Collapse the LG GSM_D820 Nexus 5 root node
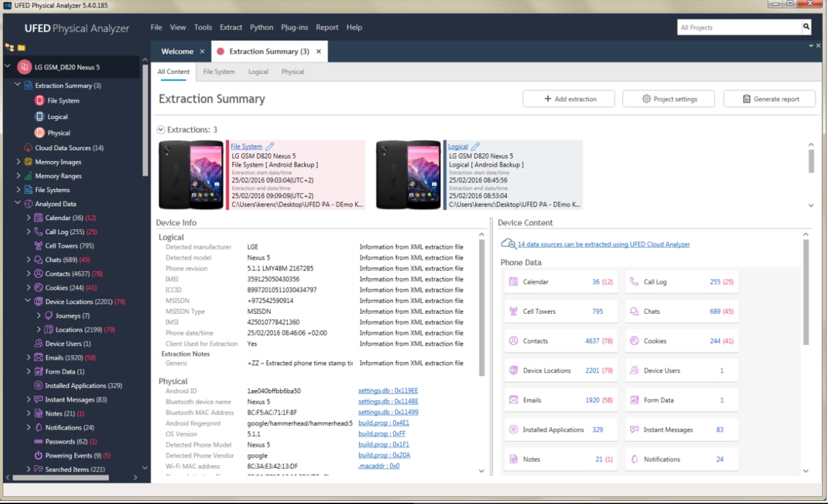Viewport: 828px width, 504px height. (8, 67)
